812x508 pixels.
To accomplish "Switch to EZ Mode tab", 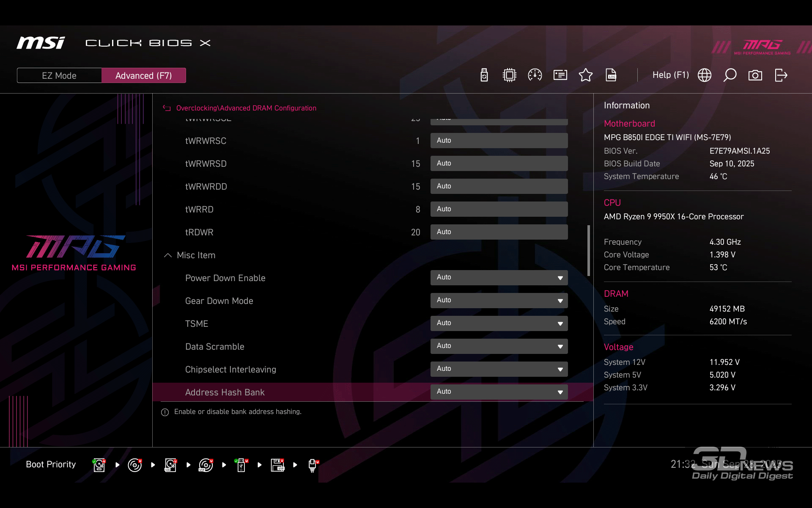I will coord(59,75).
